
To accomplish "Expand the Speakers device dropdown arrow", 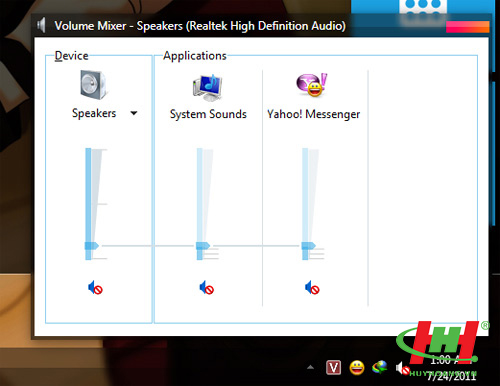I will [134, 113].
